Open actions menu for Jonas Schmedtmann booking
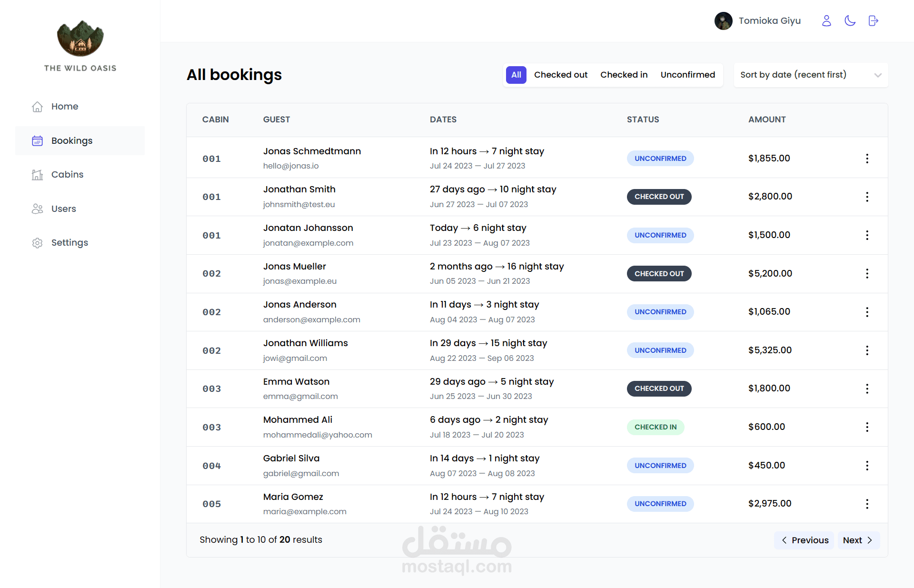 pos(867,159)
